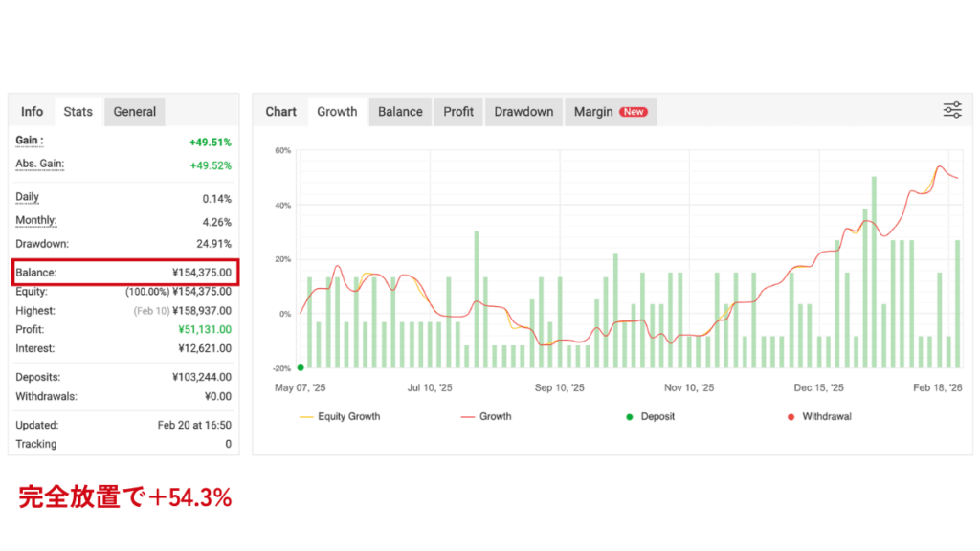Click the underlined Monthly label
This screenshot has height=551, width=980.
point(35,221)
